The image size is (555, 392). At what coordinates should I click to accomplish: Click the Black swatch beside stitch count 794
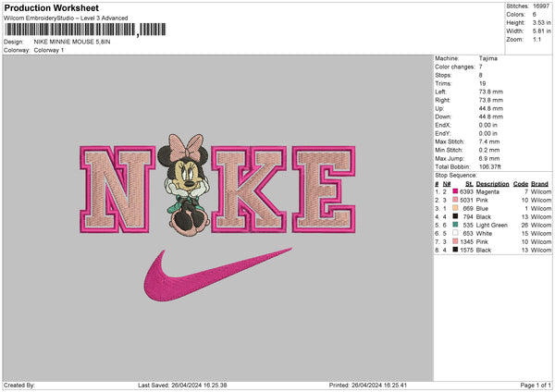pos(455,216)
